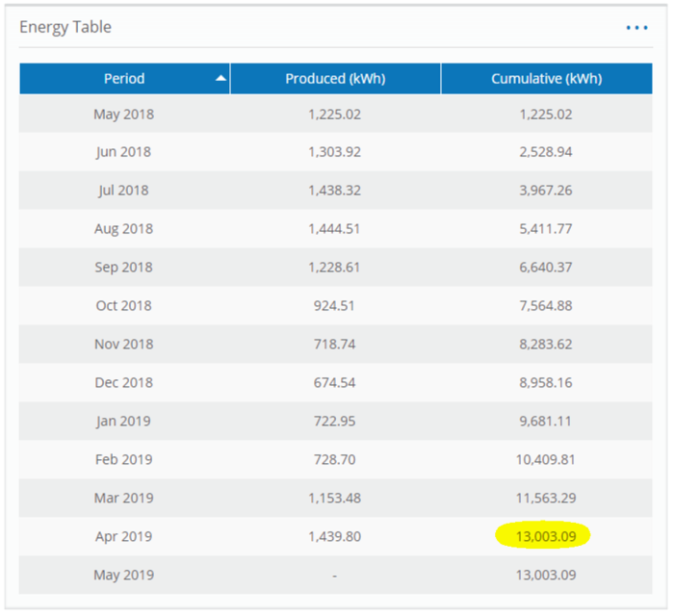
Task: Click the May 2019 empty produced dash
Action: click(x=335, y=576)
